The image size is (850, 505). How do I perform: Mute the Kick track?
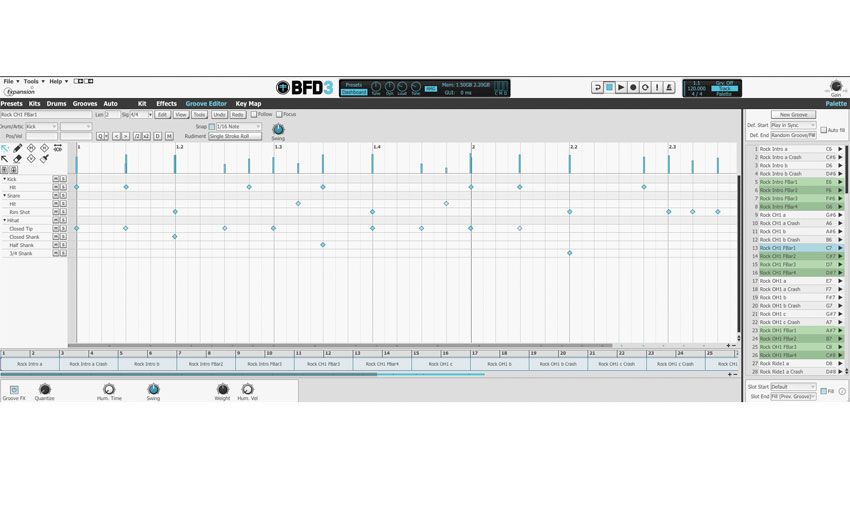click(x=55, y=179)
